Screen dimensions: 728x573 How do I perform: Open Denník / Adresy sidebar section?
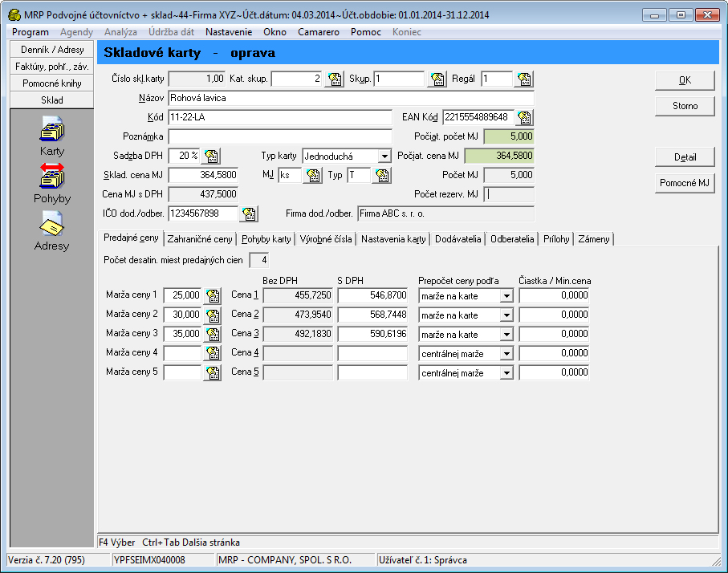pos(52,50)
